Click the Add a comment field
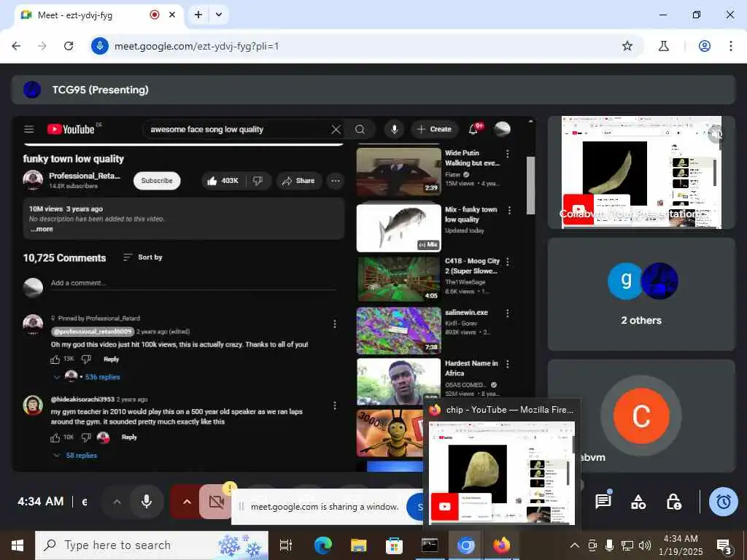The width and height of the screenshot is (747, 560). click(x=193, y=284)
